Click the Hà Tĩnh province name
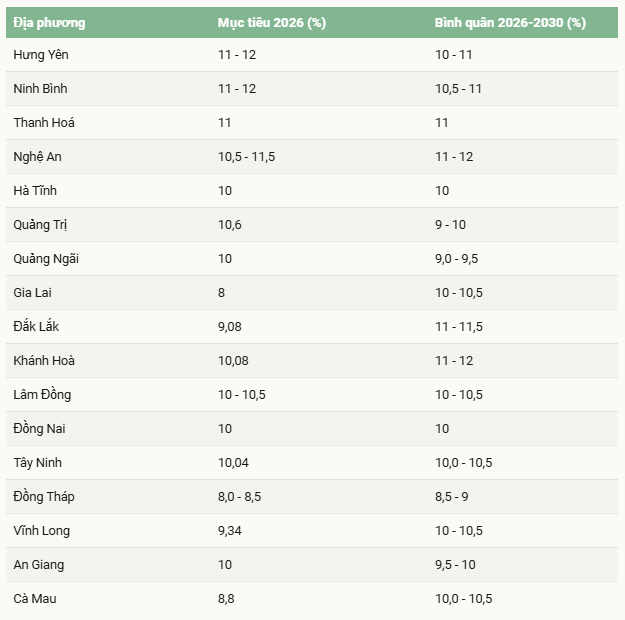The width and height of the screenshot is (625, 620). [x=36, y=191]
